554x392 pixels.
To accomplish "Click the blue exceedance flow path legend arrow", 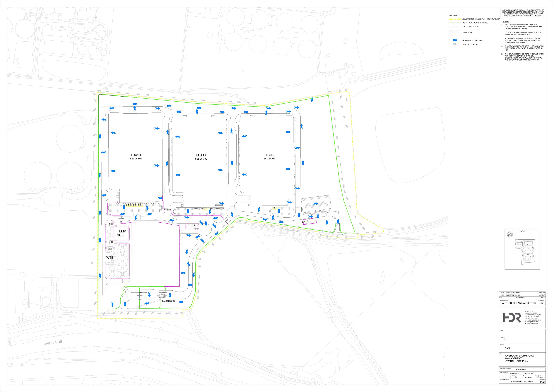I will coord(455,40).
